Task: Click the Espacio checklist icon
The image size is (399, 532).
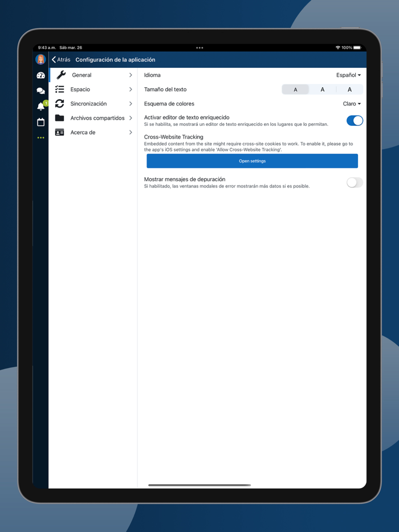Action: tap(60, 89)
